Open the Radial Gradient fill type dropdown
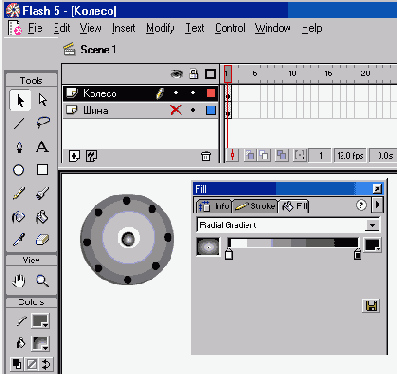This screenshot has width=397, height=374. tap(372, 225)
